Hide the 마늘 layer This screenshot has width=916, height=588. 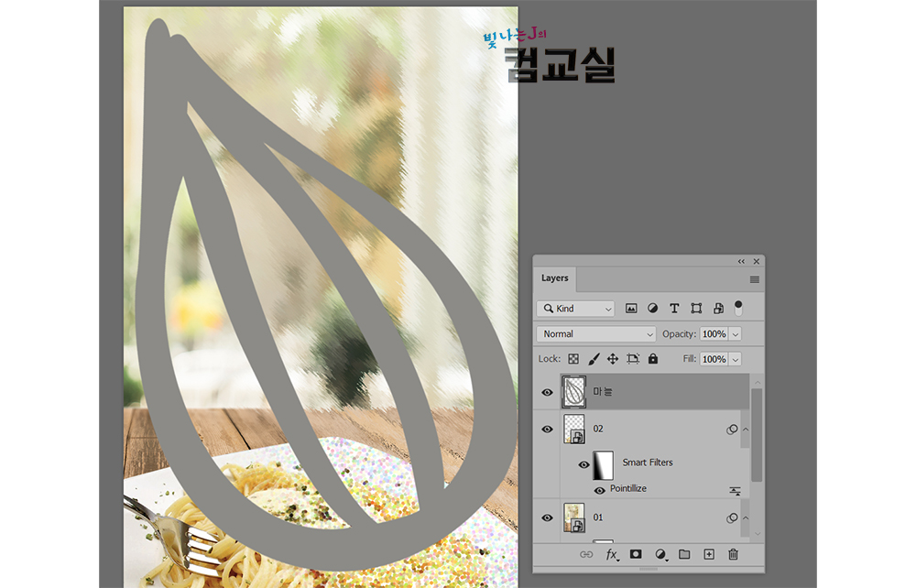coord(548,392)
